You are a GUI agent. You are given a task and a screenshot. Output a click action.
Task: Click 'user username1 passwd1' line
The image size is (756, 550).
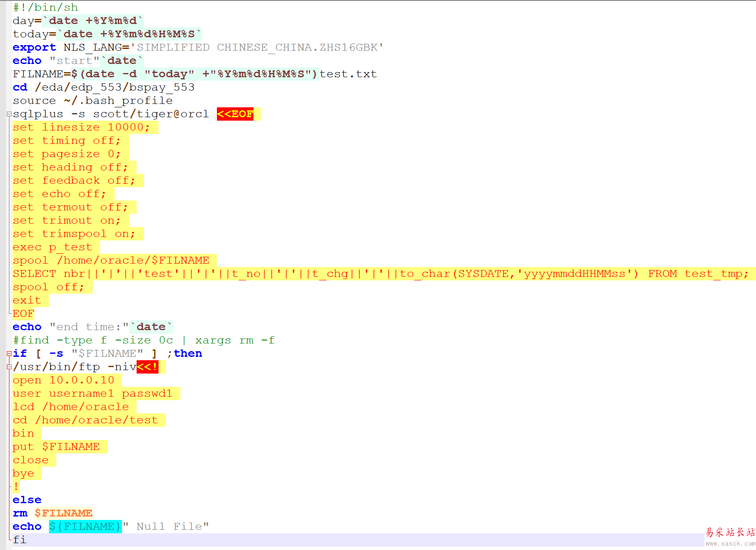coord(92,393)
